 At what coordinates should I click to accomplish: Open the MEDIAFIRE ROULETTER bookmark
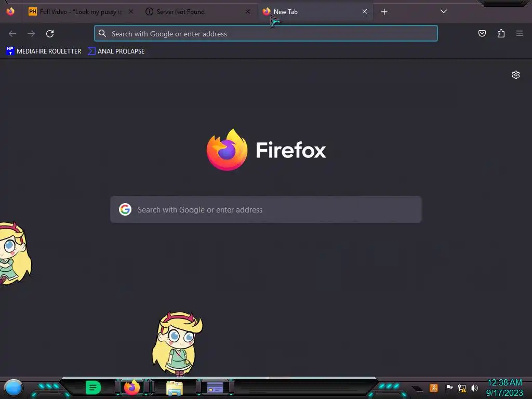coord(44,51)
